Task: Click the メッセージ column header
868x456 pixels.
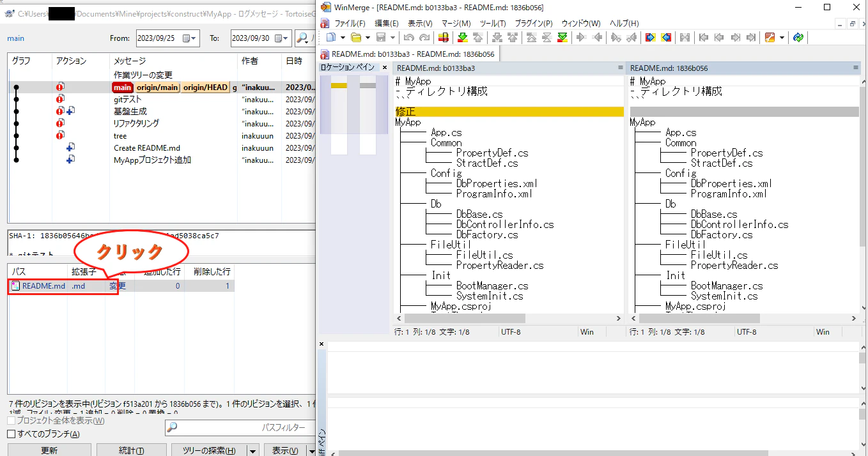Action: 173,61
